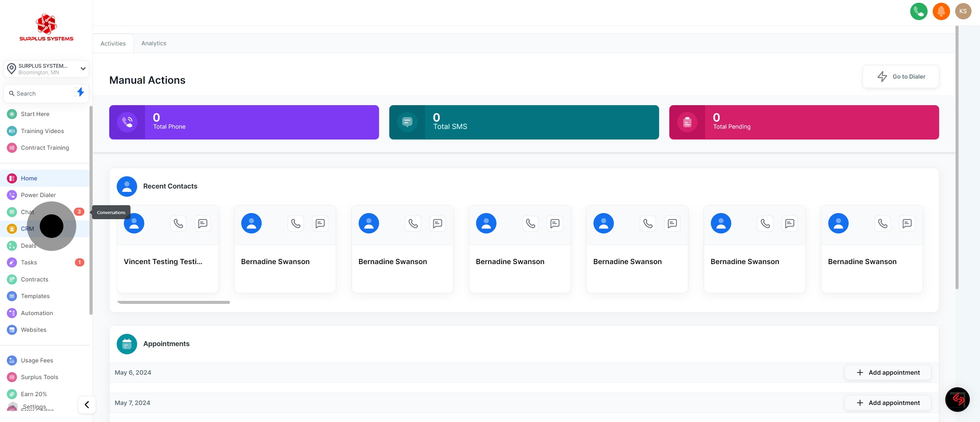
Task: Open Tasks in the sidebar
Action: (29, 263)
